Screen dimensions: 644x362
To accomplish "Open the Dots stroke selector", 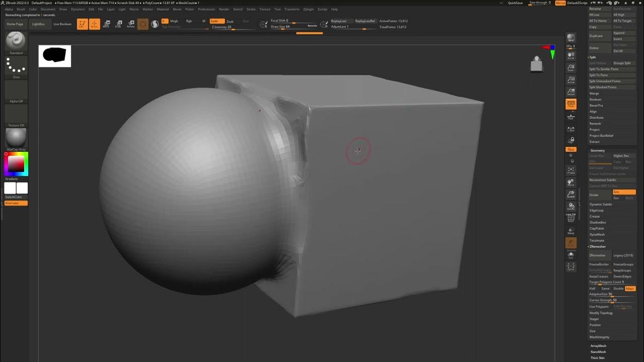I will click(16, 66).
